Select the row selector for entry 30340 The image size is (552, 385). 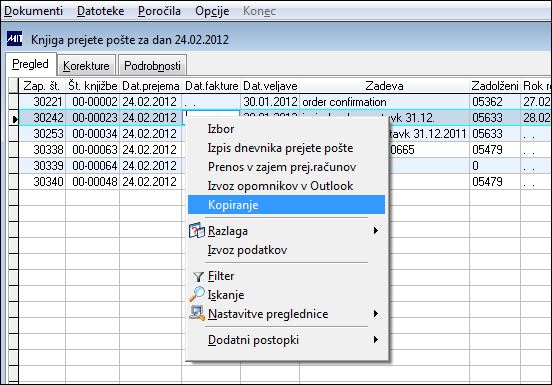coord(13,182)
